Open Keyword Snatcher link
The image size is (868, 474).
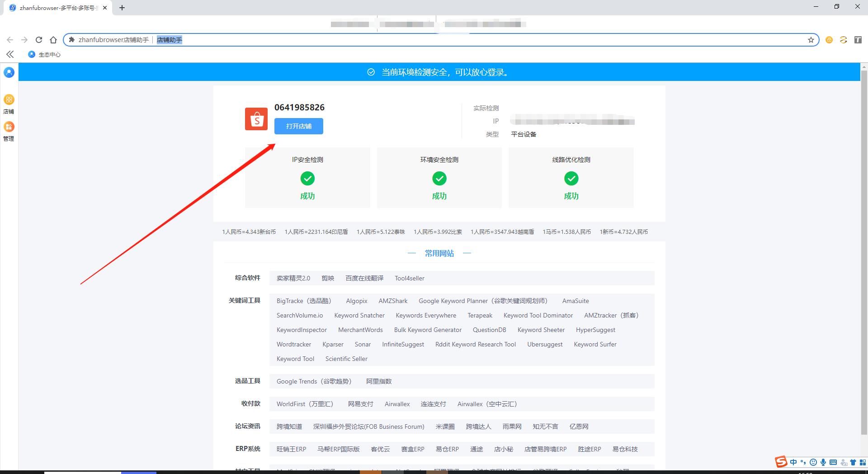[359, 315]
